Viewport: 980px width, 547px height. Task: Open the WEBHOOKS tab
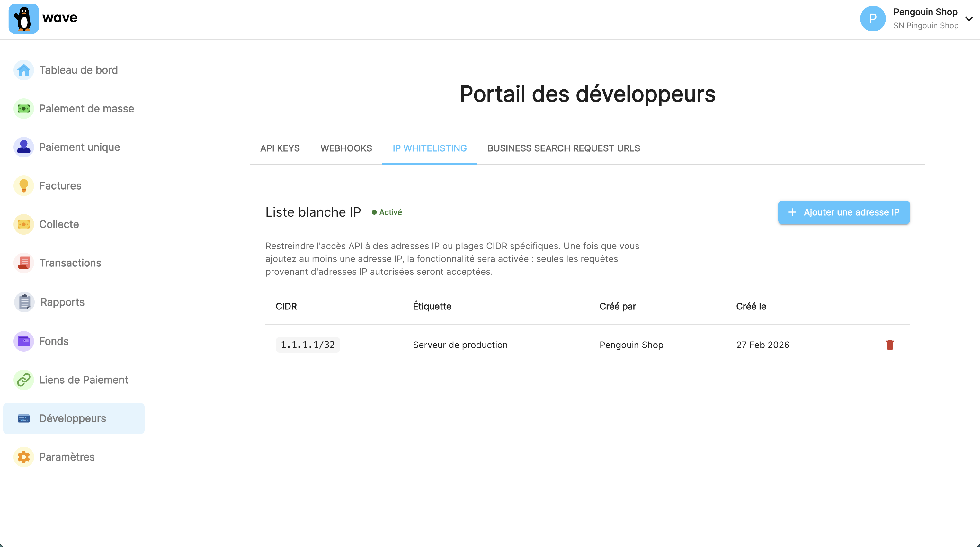[x=346, y=148]
